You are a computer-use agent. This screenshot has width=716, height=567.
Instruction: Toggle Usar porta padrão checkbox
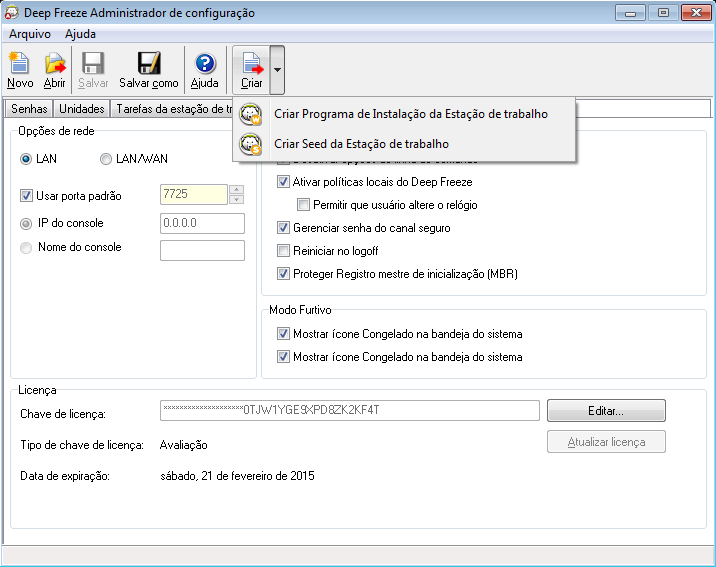(x=26, y=196)
